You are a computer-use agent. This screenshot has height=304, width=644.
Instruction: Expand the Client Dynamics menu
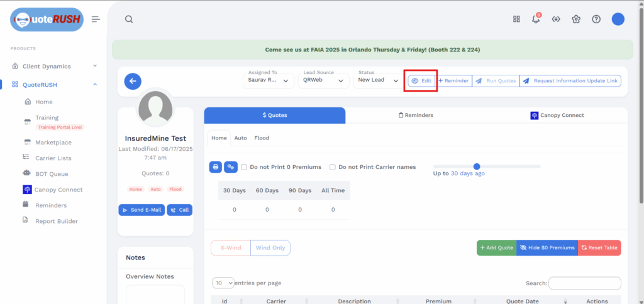coord(54,66)
